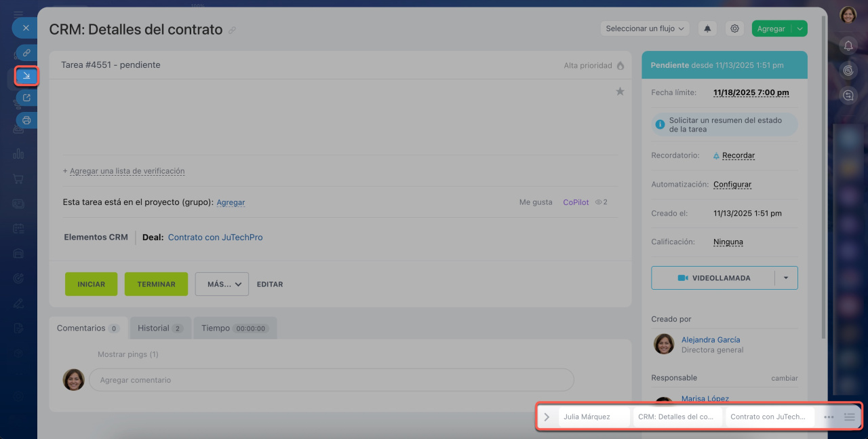Click the TERMINAR button
This screenshot has width=868, height=439.
tap(156, 284)
